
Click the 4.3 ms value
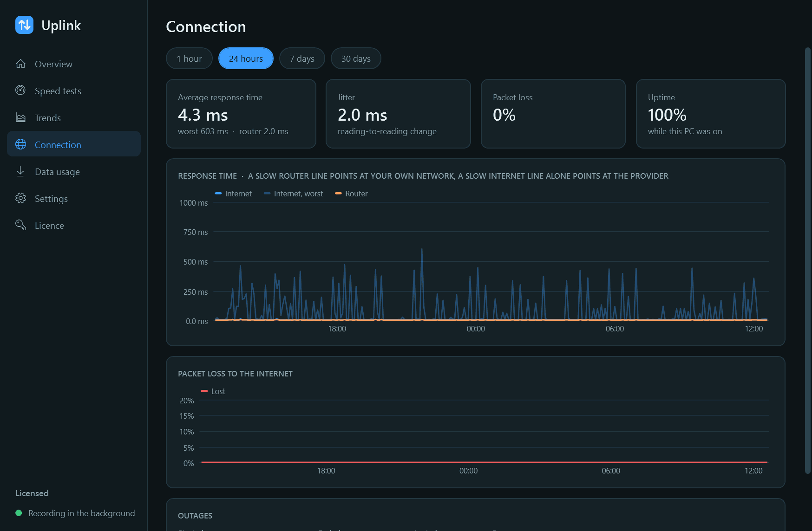203,115
